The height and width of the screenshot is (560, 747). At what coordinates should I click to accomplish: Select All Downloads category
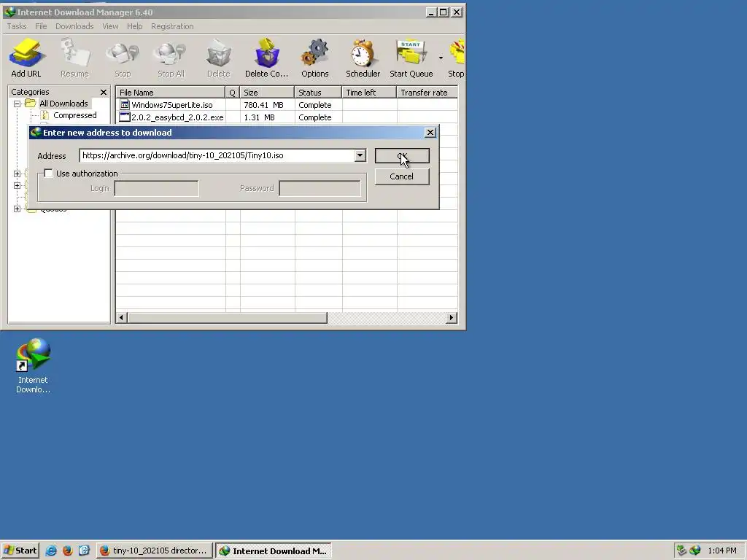(x=63, y=104)
